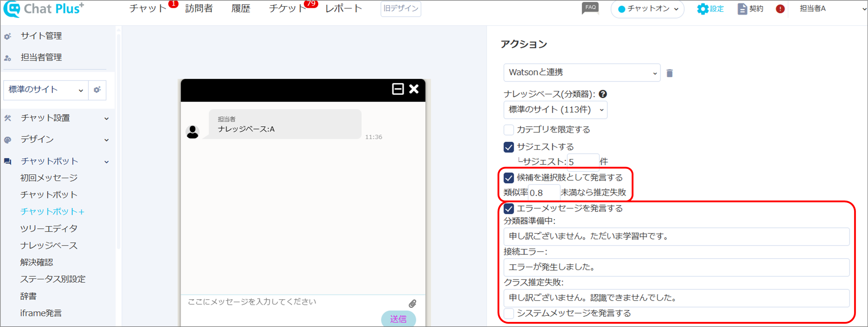Open the レポート tab

coord(343,8)
